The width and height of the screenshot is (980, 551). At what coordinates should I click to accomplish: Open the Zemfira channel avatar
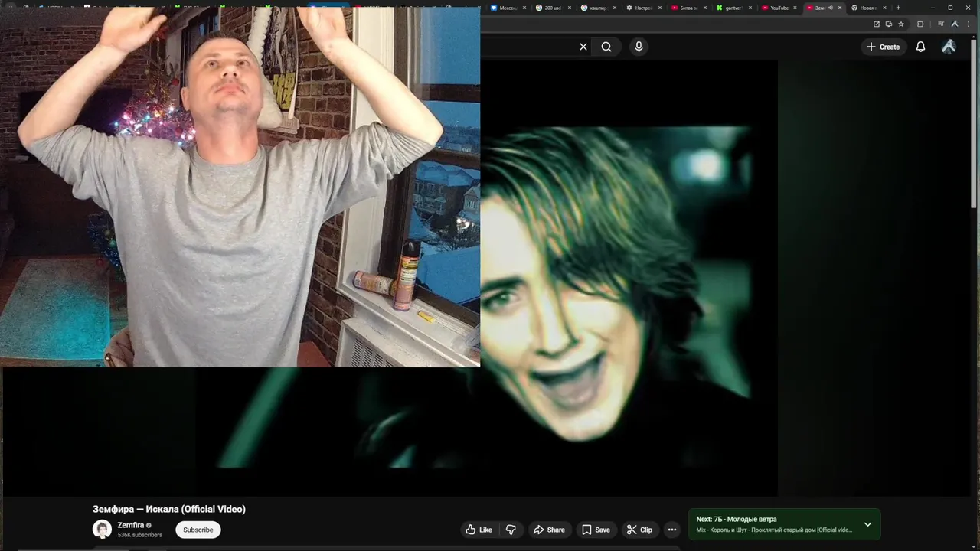(x=102, y=529)
